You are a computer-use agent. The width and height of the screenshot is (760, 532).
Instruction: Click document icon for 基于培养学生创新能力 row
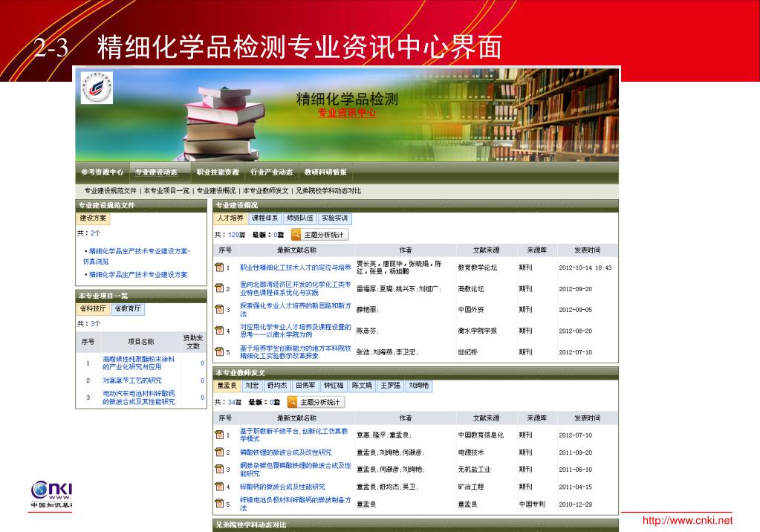click(x=219, y=351)
